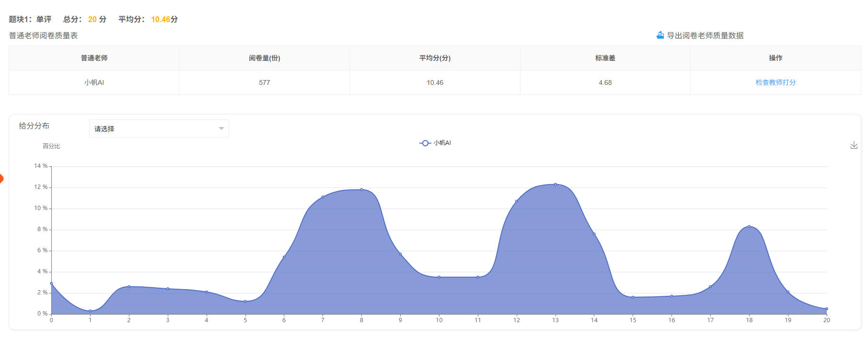The image size is (868, 339).
Task: Click the 普通老师 column header
Action: (x=94, y=58)
